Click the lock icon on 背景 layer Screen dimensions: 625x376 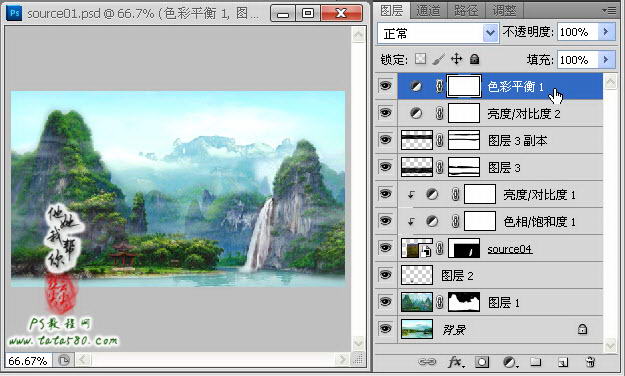click(582, 329)
